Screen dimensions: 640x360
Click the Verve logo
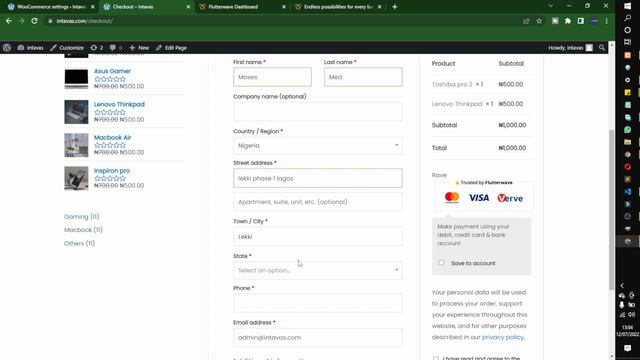510,198
